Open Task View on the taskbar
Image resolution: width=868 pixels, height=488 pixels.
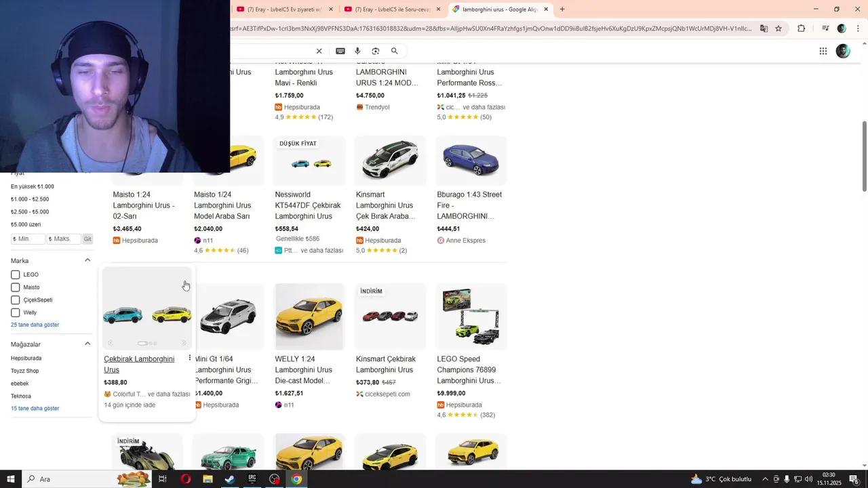click(x=163, y=479)
